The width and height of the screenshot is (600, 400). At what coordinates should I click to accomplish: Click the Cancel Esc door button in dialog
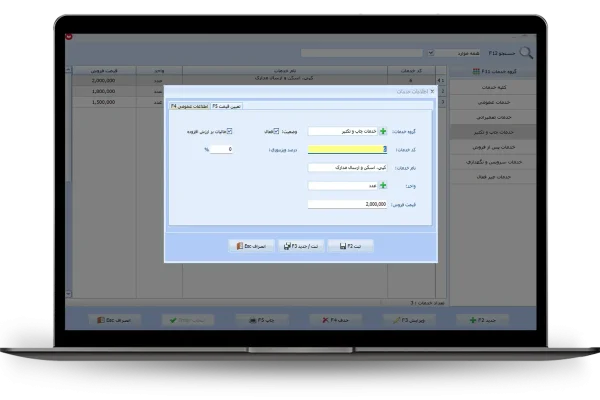click(251, 246)
